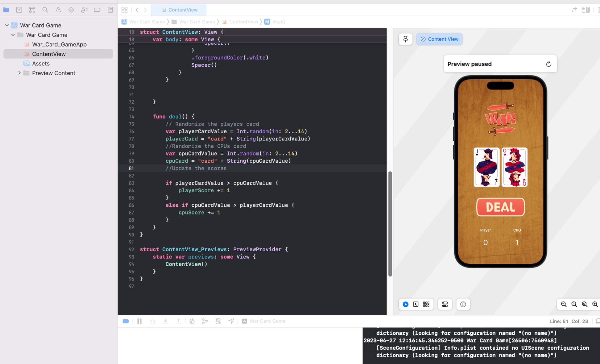The height and width of the screenshot is (364, 600).
Task: Toggle breakpoints activation in debug bar
Action: click(126, 321)
